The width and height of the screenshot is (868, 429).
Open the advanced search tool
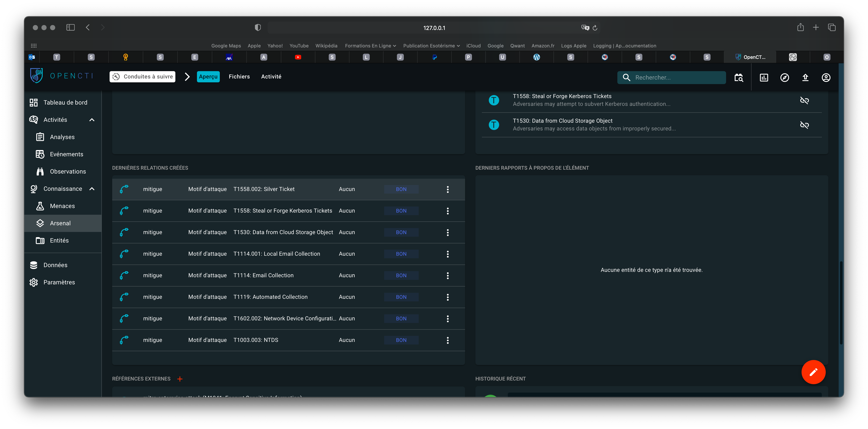[739, 77]
